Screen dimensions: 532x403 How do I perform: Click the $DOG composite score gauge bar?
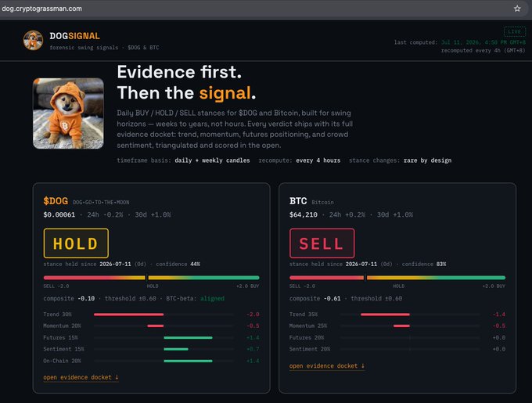(151, 278)
